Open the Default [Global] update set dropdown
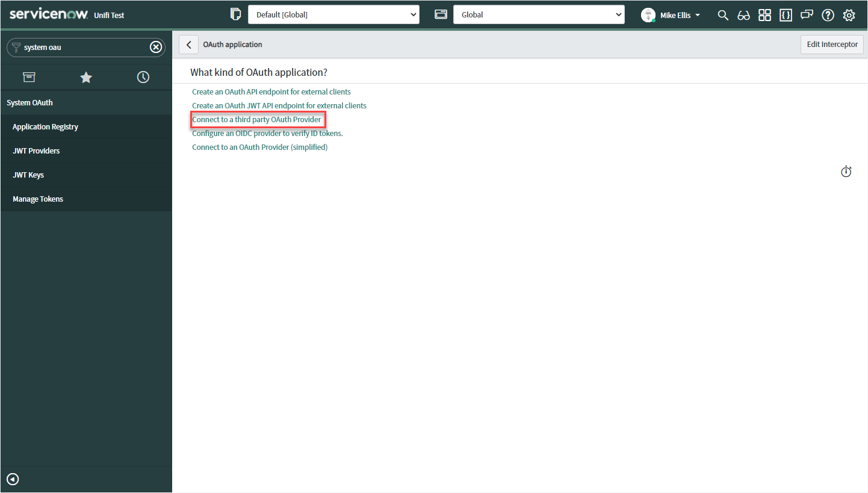This screenshot has height=493, width=868. click(333, 14)
